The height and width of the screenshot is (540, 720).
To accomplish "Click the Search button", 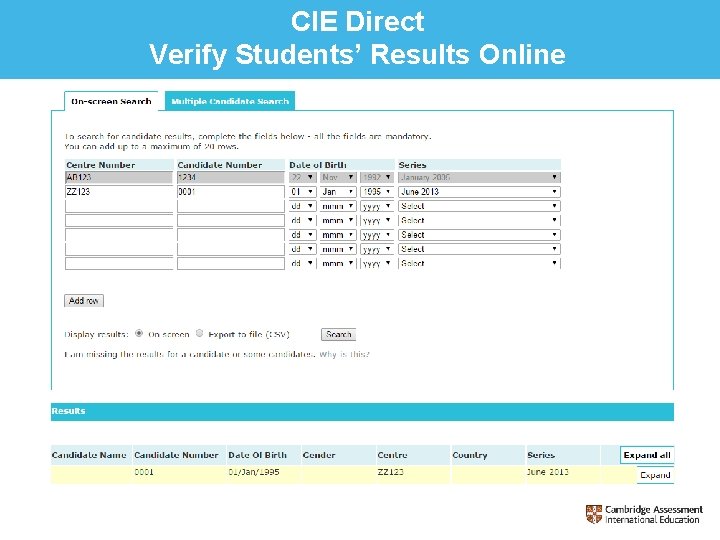I will (x=338, y=334).
